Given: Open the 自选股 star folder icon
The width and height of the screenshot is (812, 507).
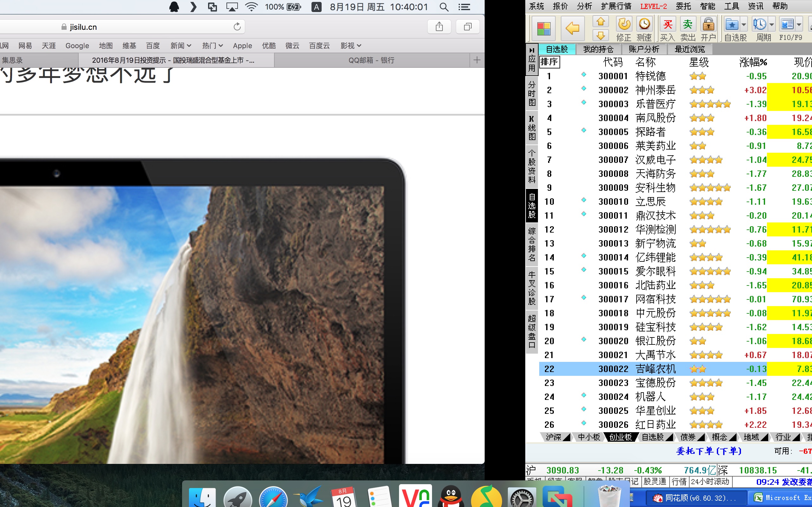Looking at the screenshot, I should (x=731, y=24).
